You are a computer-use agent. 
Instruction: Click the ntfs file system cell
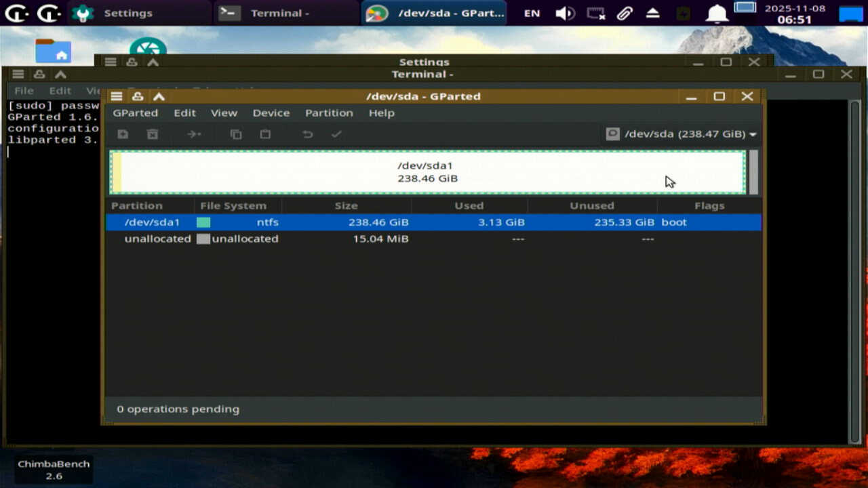(x=267, y=222)
